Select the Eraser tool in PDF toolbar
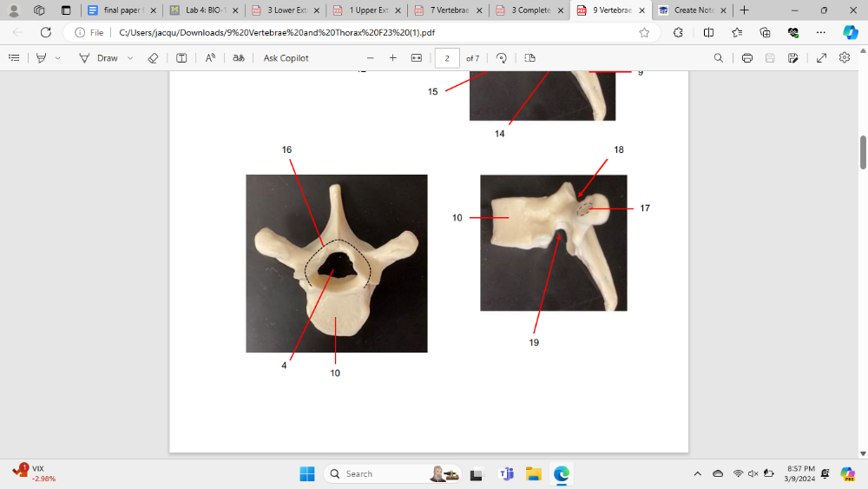 pyautogui.click(x=153, y=58)
